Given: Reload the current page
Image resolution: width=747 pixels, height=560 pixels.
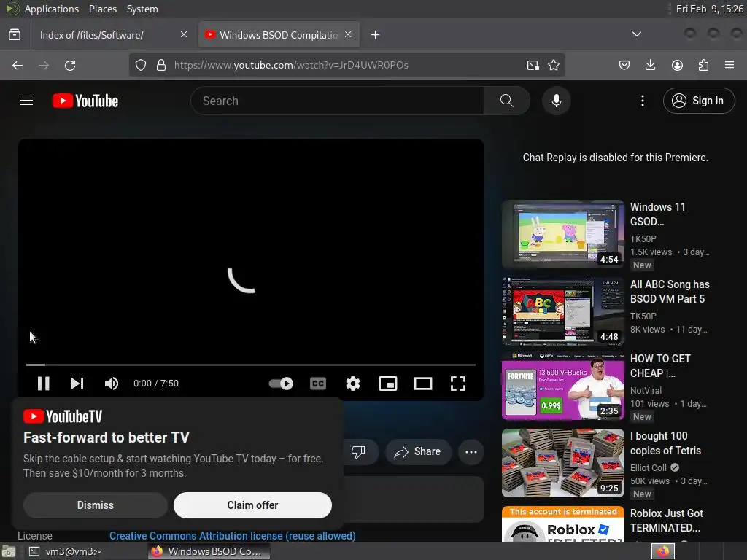Looking at the screenshot, I should pos(70,65).
